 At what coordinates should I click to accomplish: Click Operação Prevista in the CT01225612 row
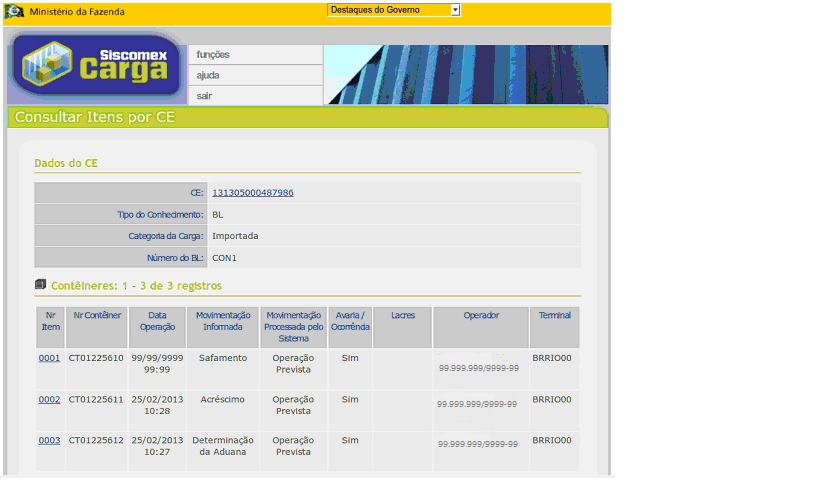293,446
